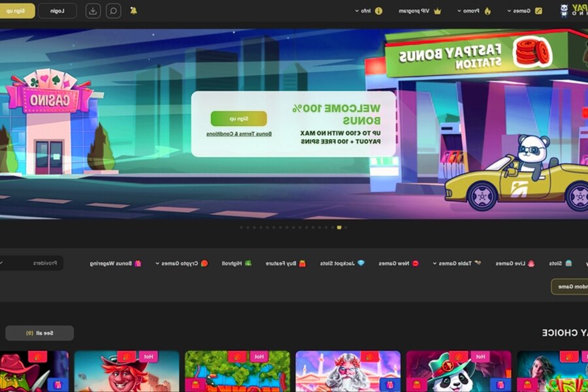Open the download app icon in the header

tap(93, 11)
